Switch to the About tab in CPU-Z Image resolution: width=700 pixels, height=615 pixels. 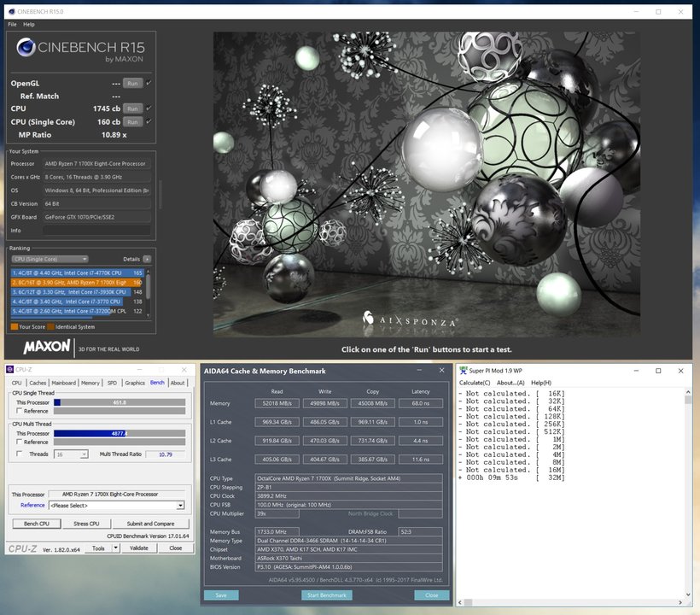coord(178,383)
